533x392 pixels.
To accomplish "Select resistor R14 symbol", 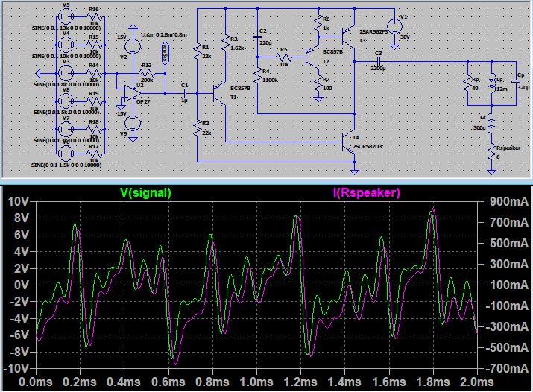I will [x=95, y=73].
